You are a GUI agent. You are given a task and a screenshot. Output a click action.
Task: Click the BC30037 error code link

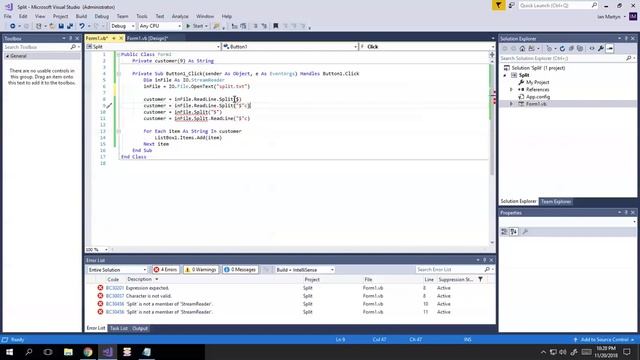tap(115, 296)
